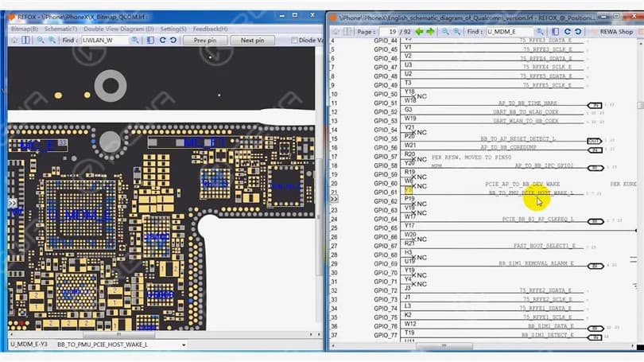
Task: Click search icon beside UWLAN_W find field
Action: (x=134, y=41)
